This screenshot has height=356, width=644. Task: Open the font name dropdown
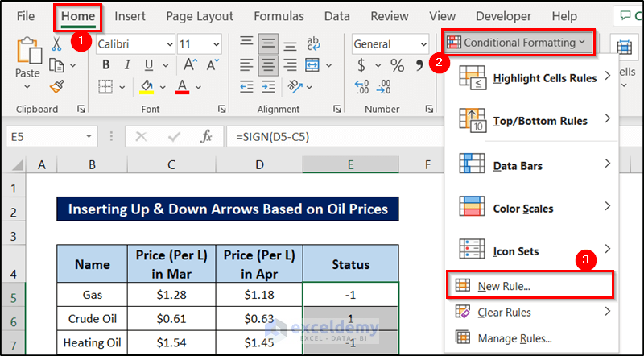pyautogui.click(x=170, y=44)
